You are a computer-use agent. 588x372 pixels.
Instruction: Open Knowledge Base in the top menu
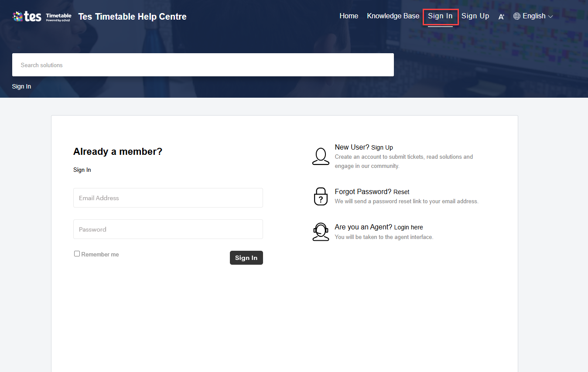[393, 16]
